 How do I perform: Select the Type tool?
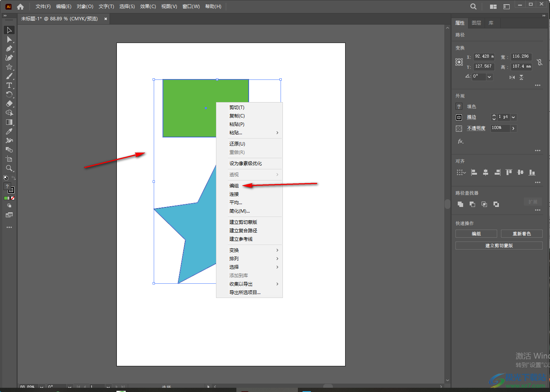pyautogui.click(x=9, y=86)
